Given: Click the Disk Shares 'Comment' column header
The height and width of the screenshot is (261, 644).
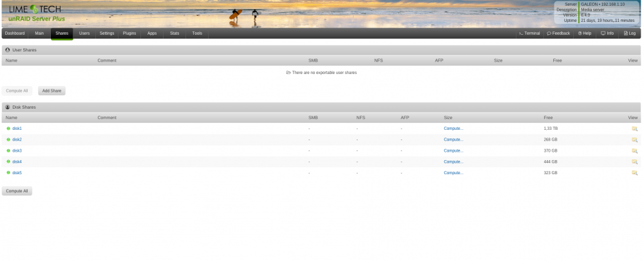Looking at the screenshot, I should pyautogui.click(x=107, y=118).
